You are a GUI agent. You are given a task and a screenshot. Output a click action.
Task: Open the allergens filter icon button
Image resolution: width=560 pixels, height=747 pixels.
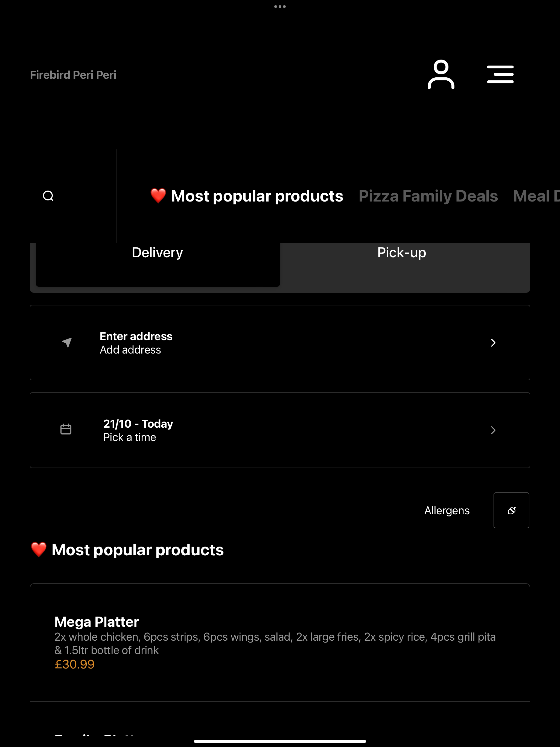(x=511, y=510)
